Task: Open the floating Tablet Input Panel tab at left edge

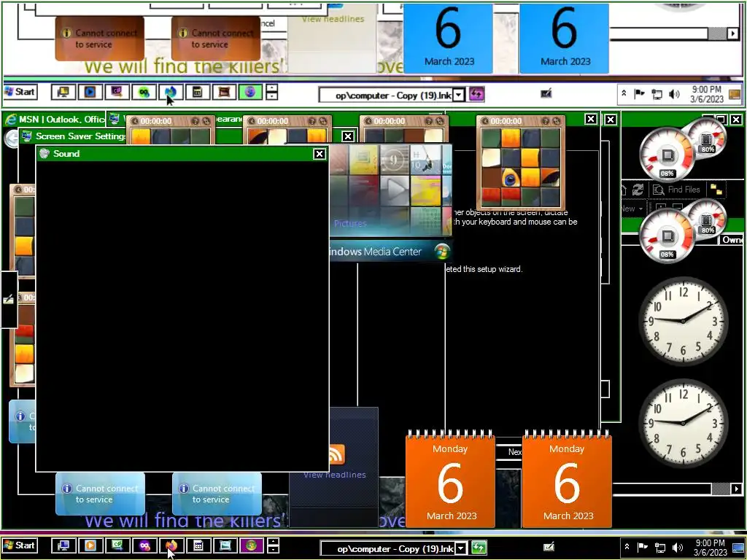Action: [x=9, y=299]
